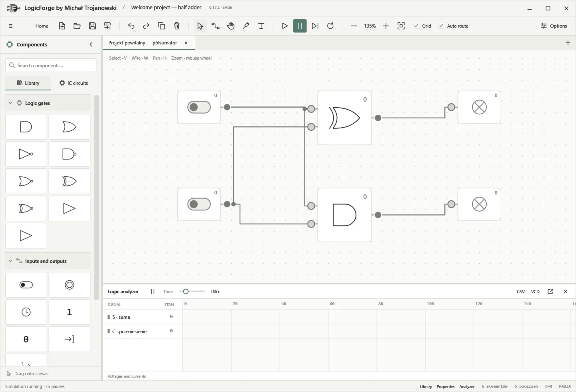Image resolution: width=576 pixels, height=392 pixels.
Task: Start the simulation with Play
Action: [285, 26]
